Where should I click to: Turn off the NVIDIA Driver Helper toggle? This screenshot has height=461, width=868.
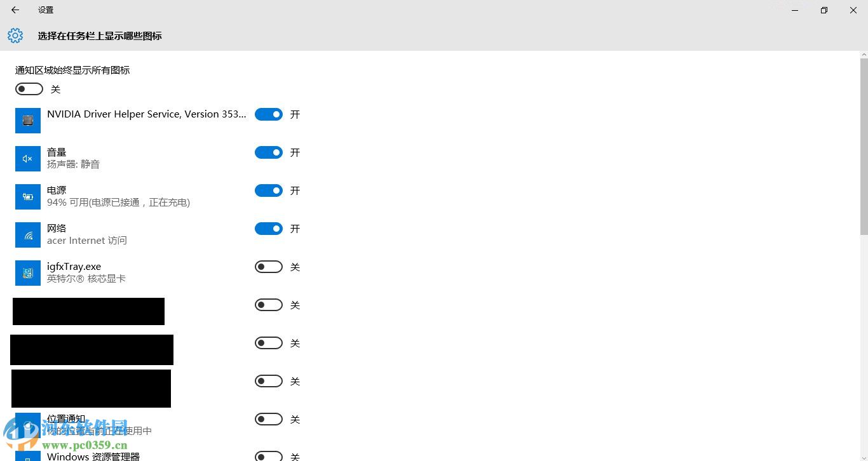coord(269,114)
